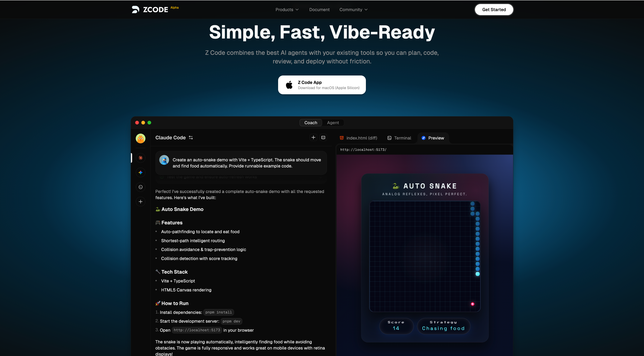
Task: Click the HTML5 icon on index.html tab
Action: (342, 138)
